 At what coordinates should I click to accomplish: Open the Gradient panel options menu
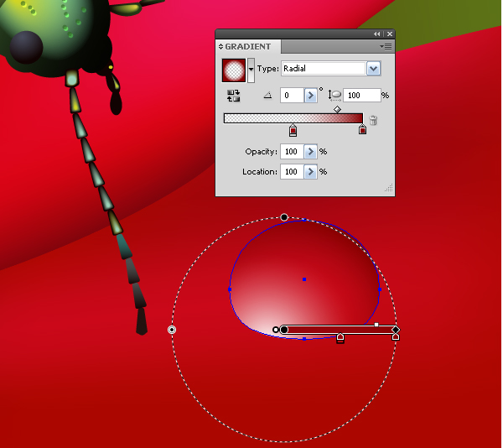click(x=386, y=47)
